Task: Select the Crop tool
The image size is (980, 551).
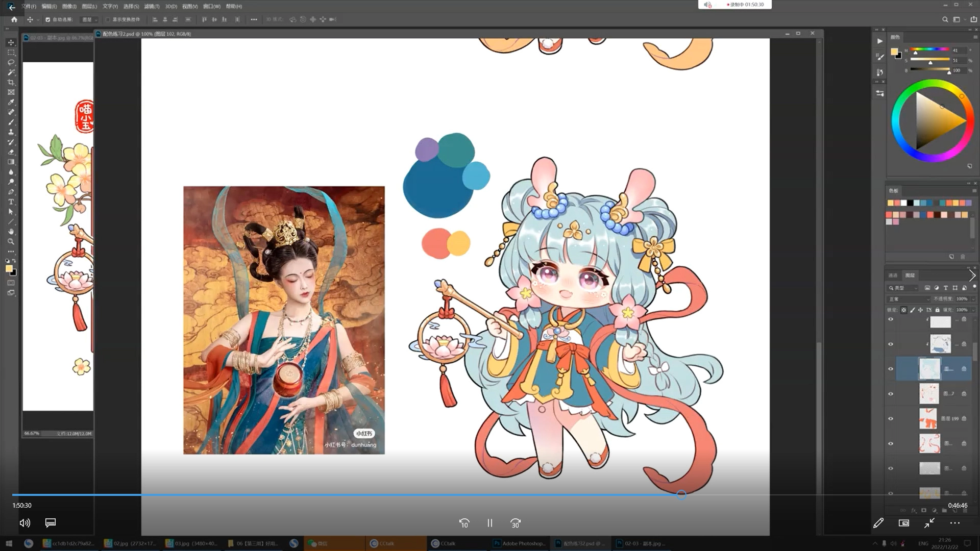Action: click(x=11, y=82)
